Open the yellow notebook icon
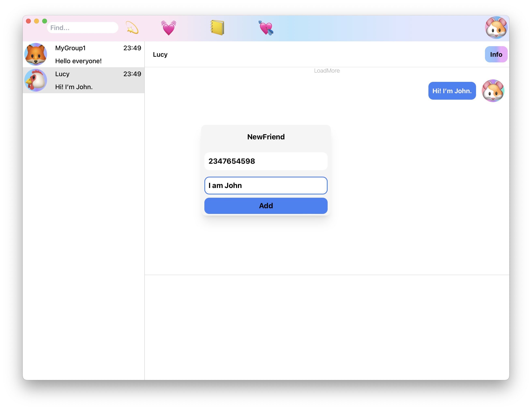 tap(217, 28)
